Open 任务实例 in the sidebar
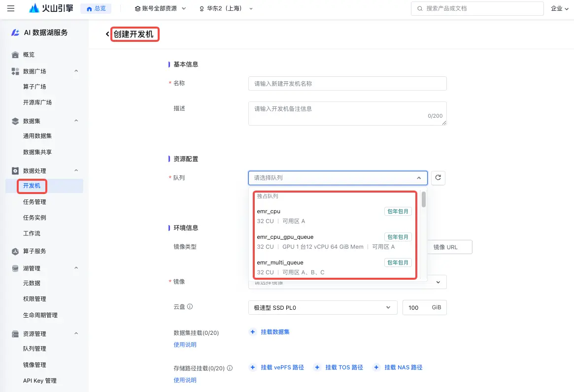 click(34, 218)
